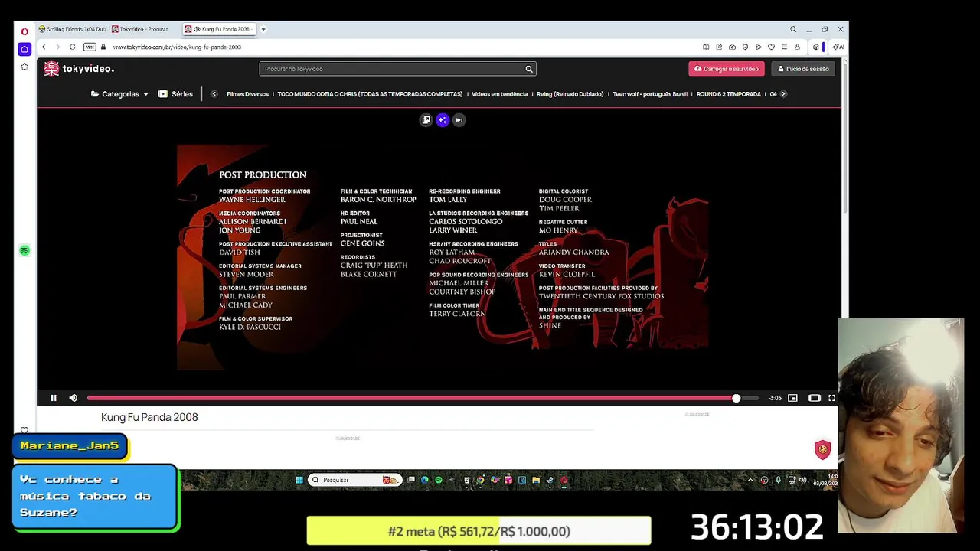Click the heart icon in lower sidebar
The height and width of the screenshot is (551, 980).
click(x=24, y=431)
